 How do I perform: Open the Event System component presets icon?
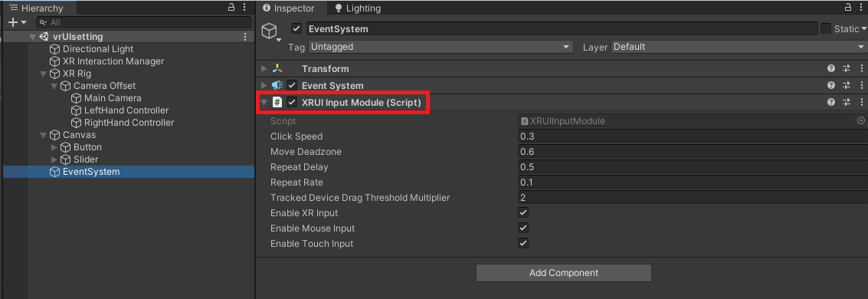[847, 85]
